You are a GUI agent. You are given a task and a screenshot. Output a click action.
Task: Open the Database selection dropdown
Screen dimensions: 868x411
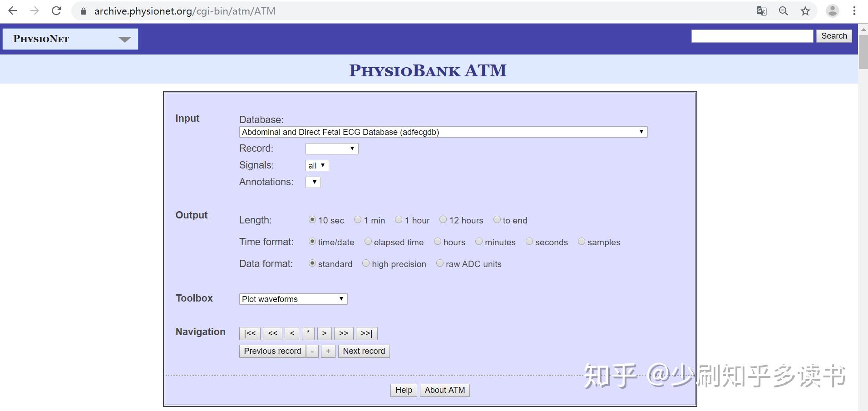pos(443,132)
